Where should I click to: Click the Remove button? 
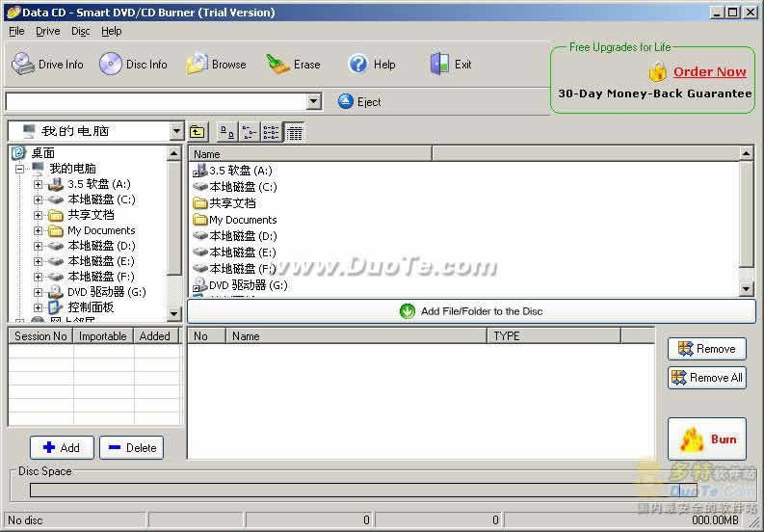coord(706,349)
